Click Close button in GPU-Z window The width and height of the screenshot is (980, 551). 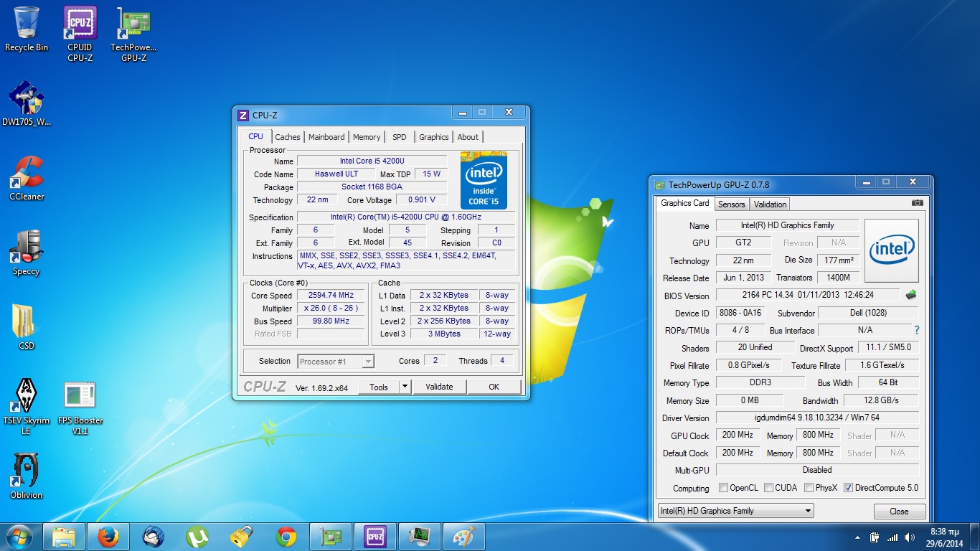pos(899,512)
